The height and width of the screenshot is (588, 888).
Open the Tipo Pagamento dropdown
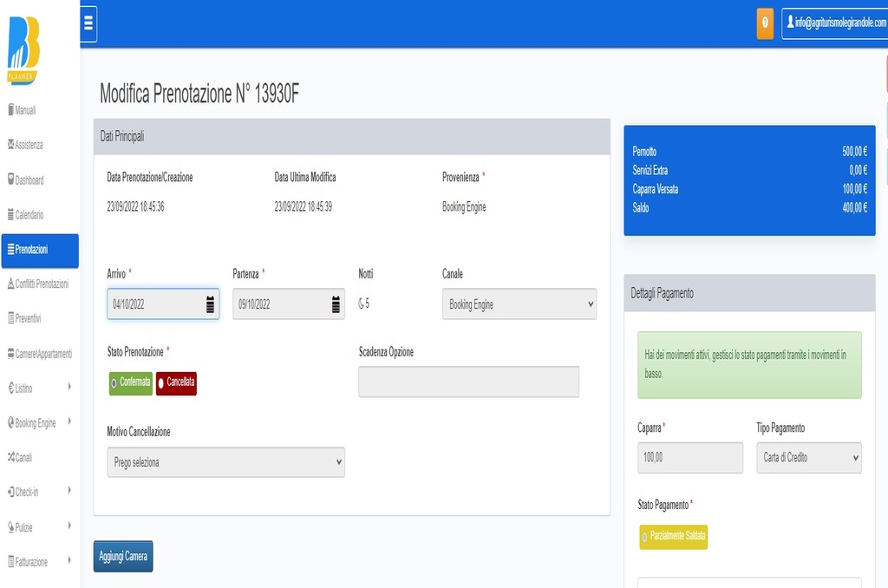(x=808, y=457)
